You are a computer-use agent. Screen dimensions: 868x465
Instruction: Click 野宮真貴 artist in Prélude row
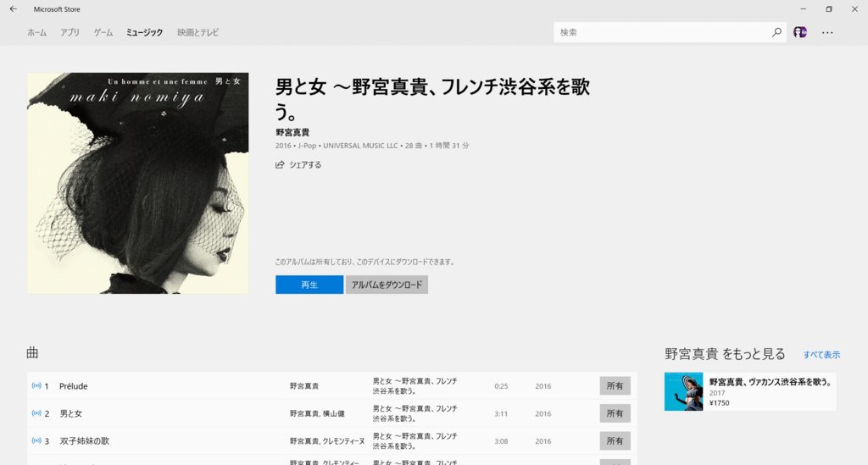pos(304,386)
